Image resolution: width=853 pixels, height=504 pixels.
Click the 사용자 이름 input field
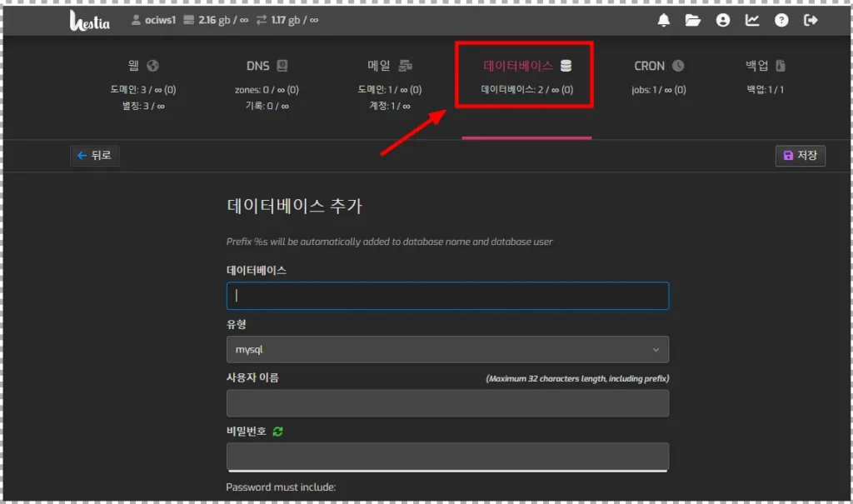(x=447, y=403)
